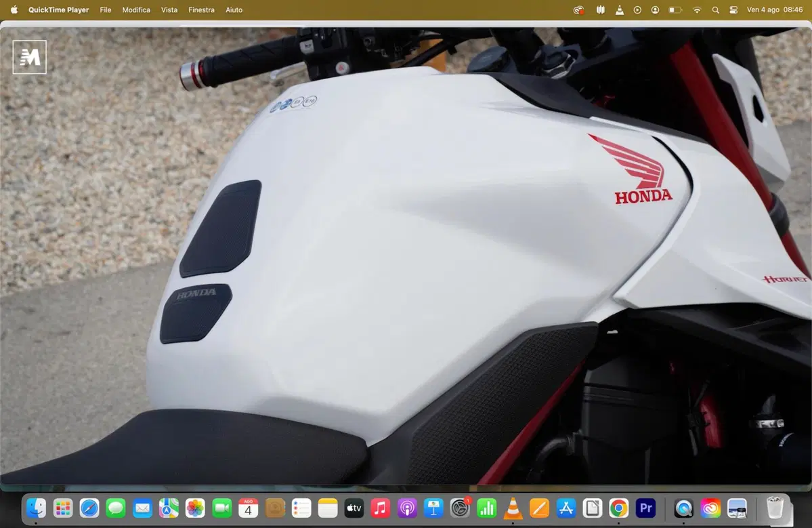Open Launchpad from the Dock
Image resolution: width=812 pixels, height=528 pixels.
(63, 508)
